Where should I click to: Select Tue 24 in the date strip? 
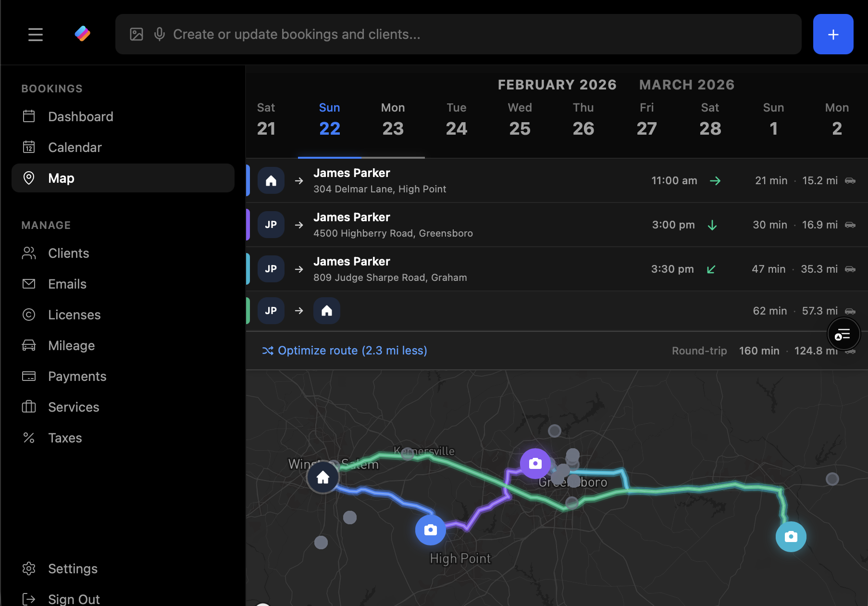pyautogui.click(x=456, y=120)
